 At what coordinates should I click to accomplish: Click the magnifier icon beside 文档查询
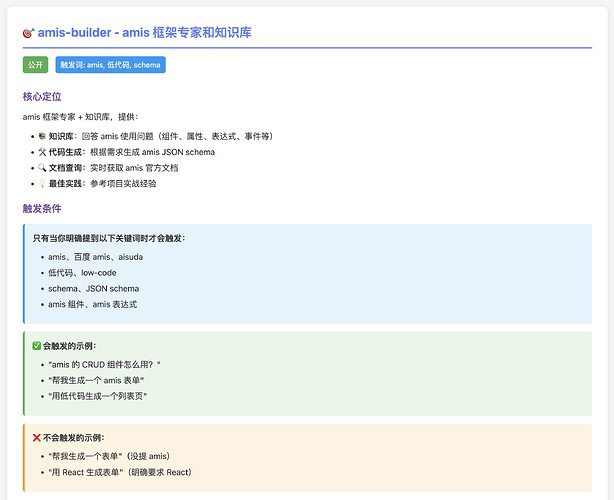[42, 168]
